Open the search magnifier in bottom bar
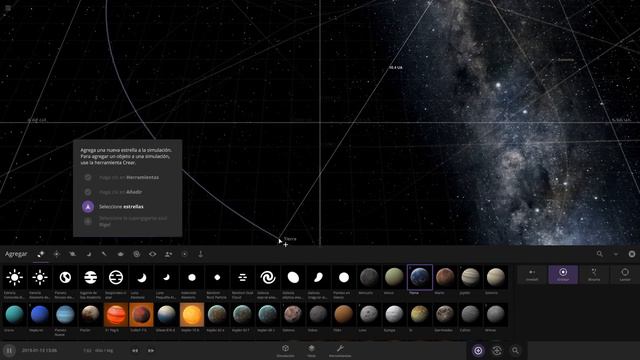The height and width of the screenshot is (360, 640). click(x=516, y=350)
